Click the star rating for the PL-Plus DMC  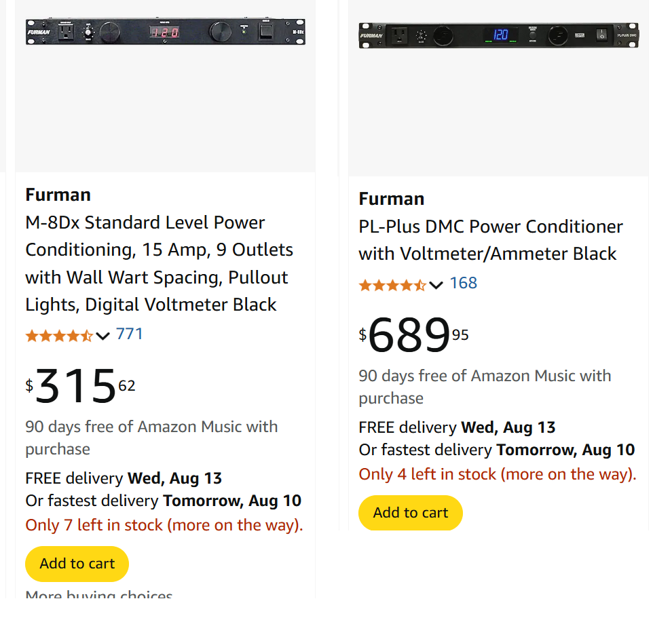point(392,285)
